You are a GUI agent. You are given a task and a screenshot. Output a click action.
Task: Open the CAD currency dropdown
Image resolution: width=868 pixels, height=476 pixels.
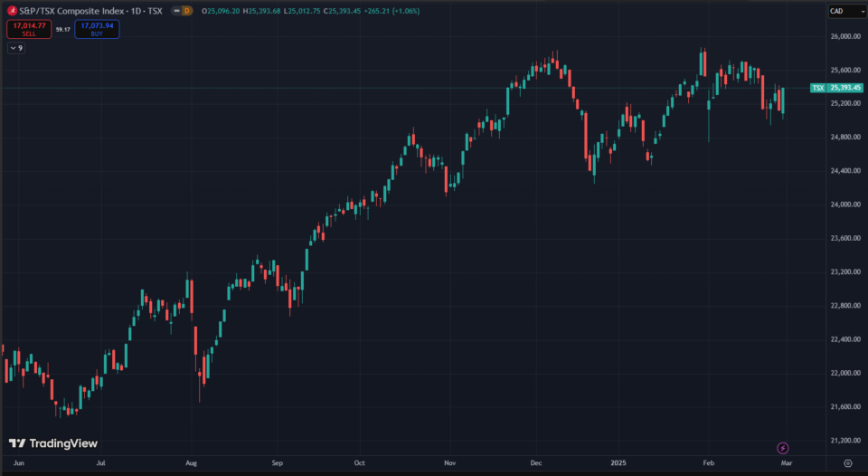click(847, 11)
